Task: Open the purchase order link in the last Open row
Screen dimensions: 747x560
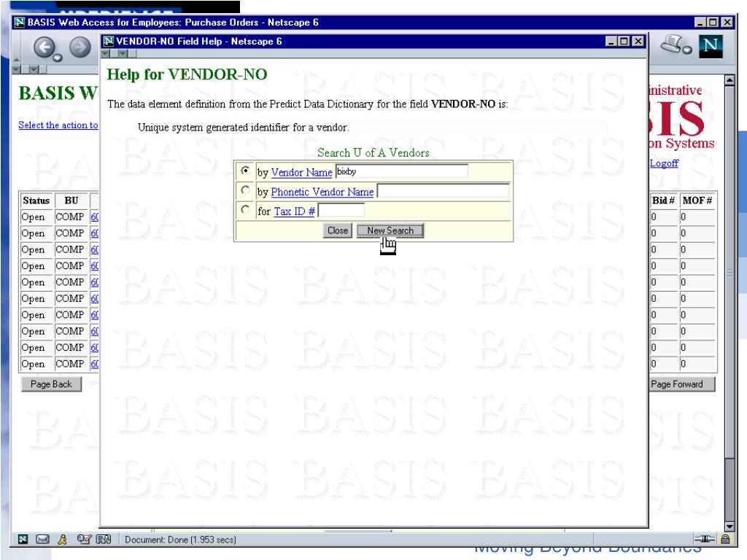Action: point(95,365)
